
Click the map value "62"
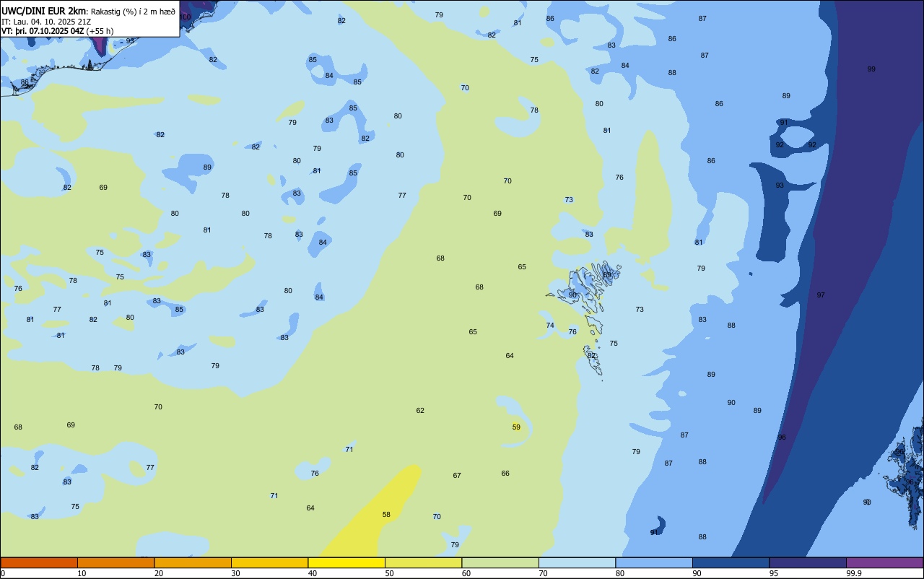point(420,410)
